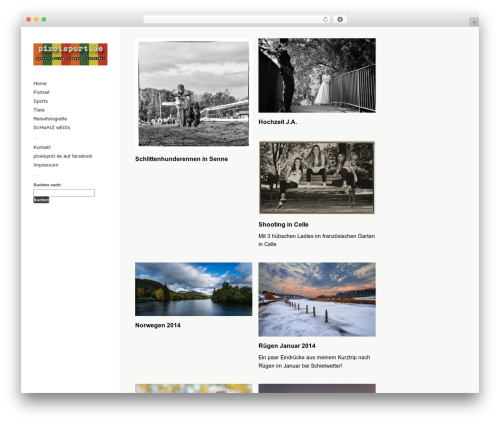The image size is (500, 423).
Task: Open the Home menu item
Action: click(x=40, y=83)
